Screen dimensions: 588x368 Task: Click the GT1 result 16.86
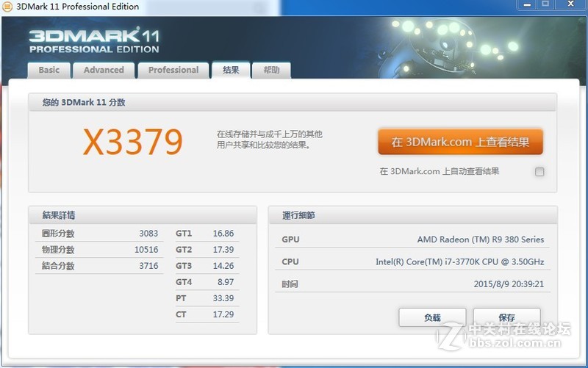click(x=223, y=234)
